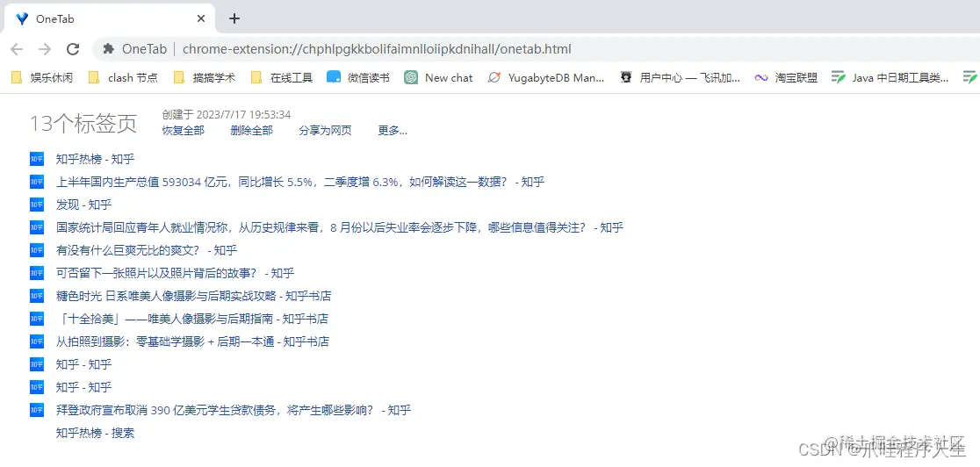Open the 更多... options menu

tap(393, 131)
